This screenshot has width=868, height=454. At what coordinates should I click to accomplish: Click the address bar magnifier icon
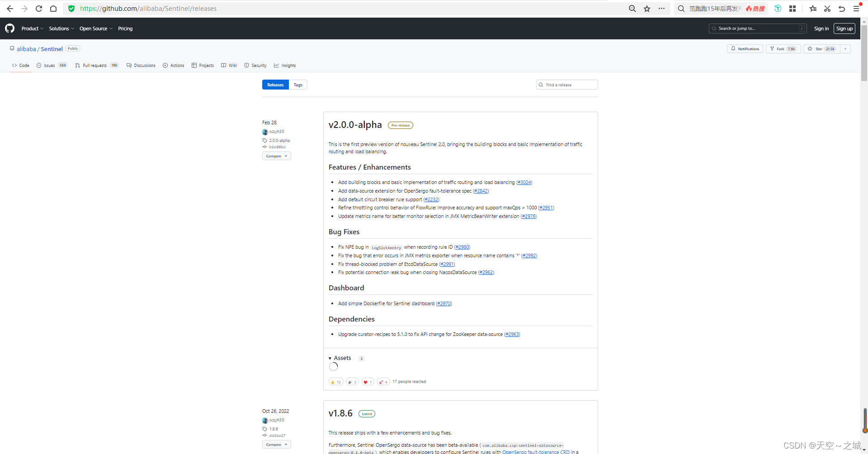(x=632, y=9)
